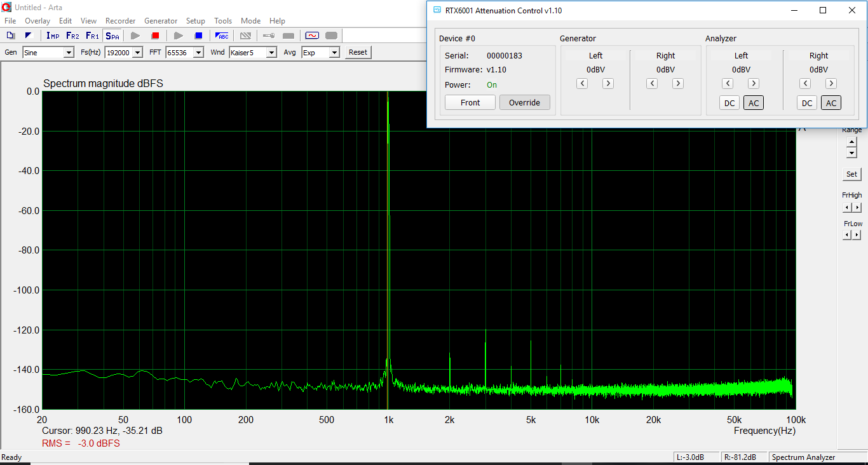Select AC coupling for Analyzer Right
This screenshot has width=868, height=465.
[831, 103]
